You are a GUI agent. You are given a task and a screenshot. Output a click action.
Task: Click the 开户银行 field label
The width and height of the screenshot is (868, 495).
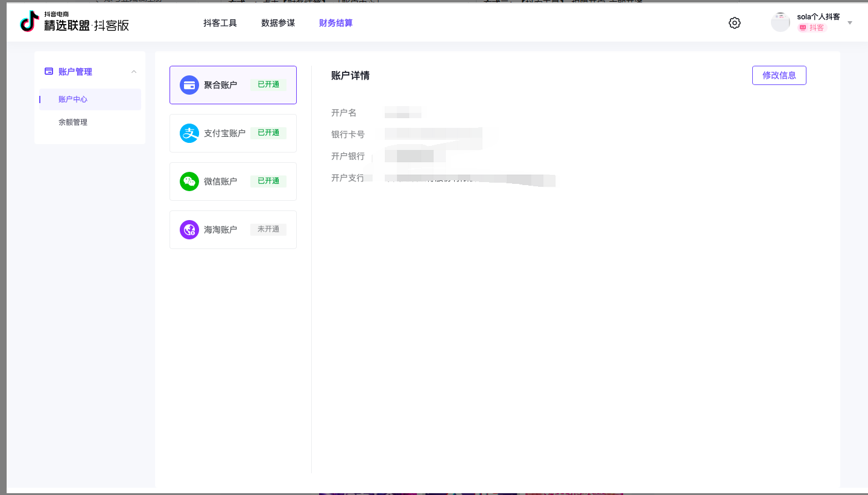pos(348,156)
